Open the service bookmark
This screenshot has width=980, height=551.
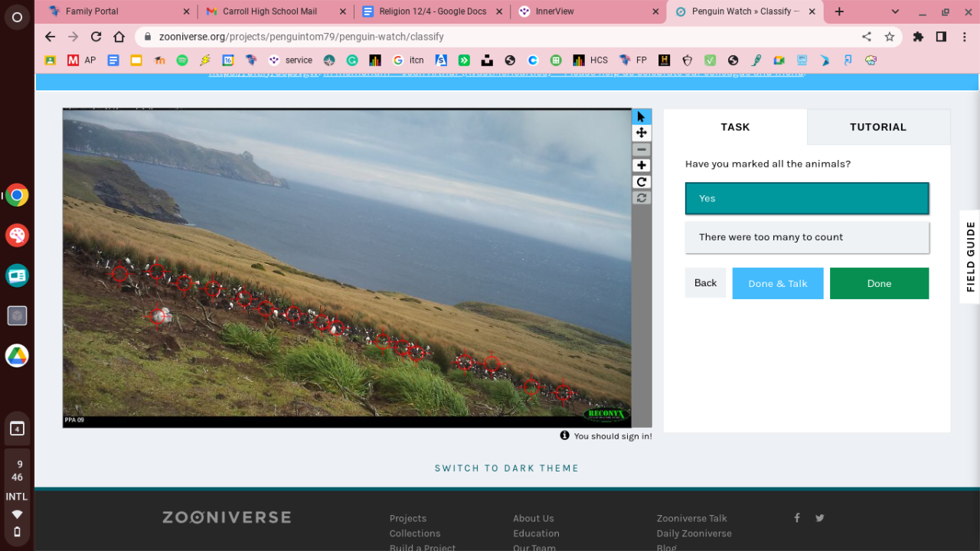click(290, 60)
